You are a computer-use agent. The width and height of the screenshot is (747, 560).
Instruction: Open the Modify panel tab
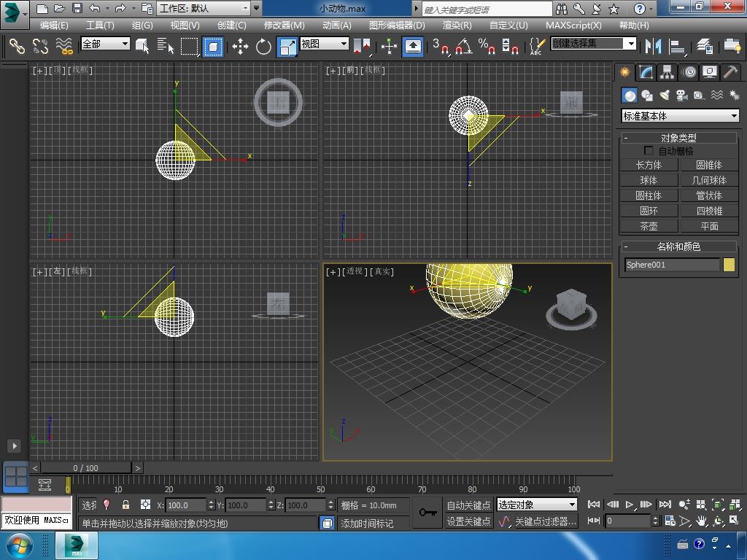click(x=646, y=72)
